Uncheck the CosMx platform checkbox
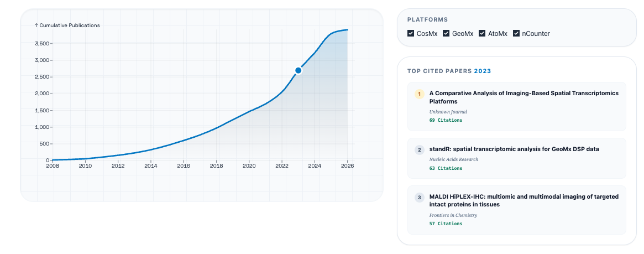 pos(411,33)
